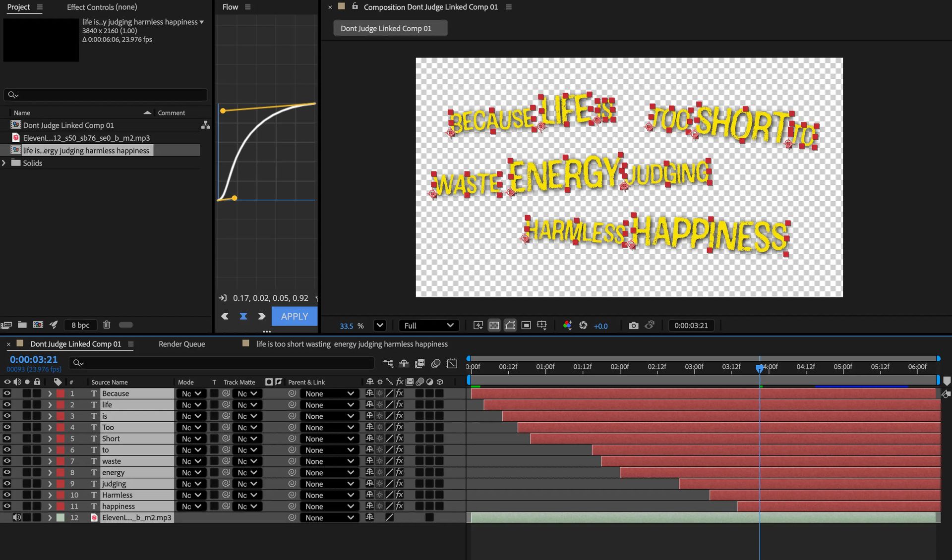Click the red label color of life layer

tap(60, 405)
